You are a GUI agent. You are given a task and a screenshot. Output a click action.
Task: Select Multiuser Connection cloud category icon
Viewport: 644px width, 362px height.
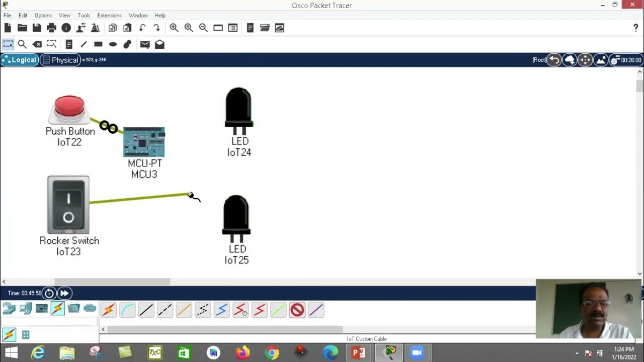(90, 308)
